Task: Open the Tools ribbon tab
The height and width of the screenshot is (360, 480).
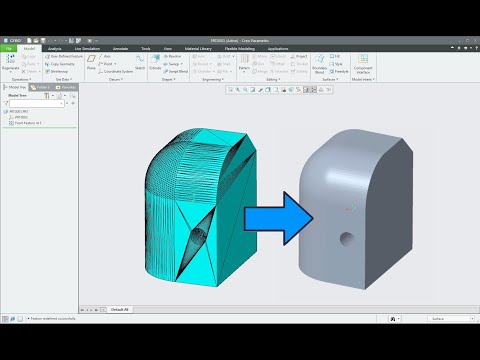Action: (x=146, y=49)
